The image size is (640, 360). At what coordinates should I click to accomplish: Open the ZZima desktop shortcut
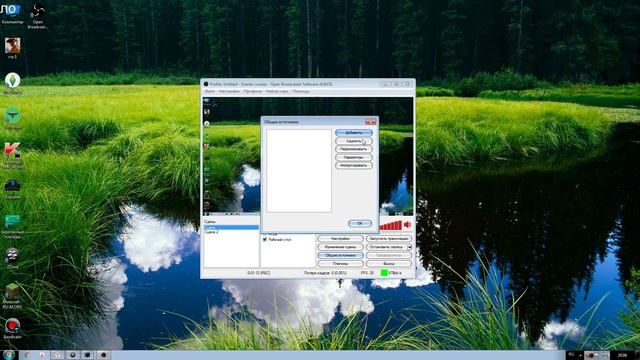click(12, 258)
